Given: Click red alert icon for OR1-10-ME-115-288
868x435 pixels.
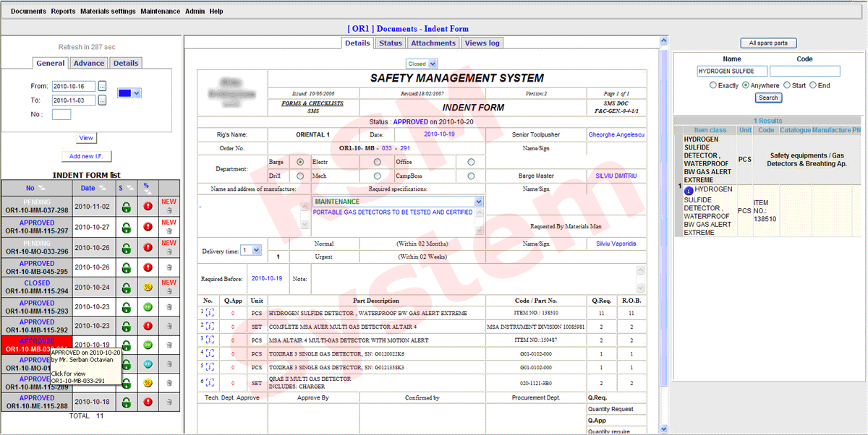Looking at the screenshot, I should coord(148,402).
